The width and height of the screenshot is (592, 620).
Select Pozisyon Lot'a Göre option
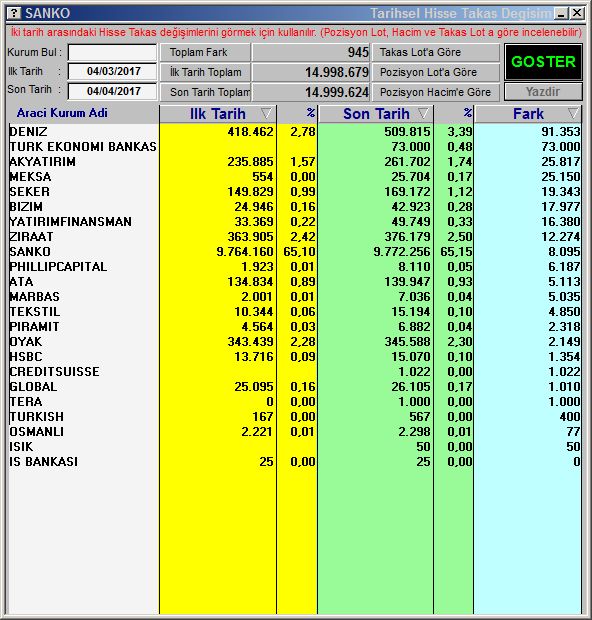coord(435,72)
